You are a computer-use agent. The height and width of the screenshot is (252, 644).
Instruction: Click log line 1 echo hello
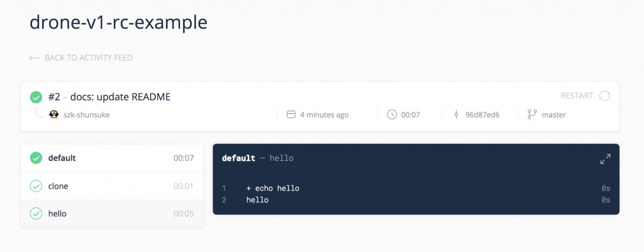273,188
